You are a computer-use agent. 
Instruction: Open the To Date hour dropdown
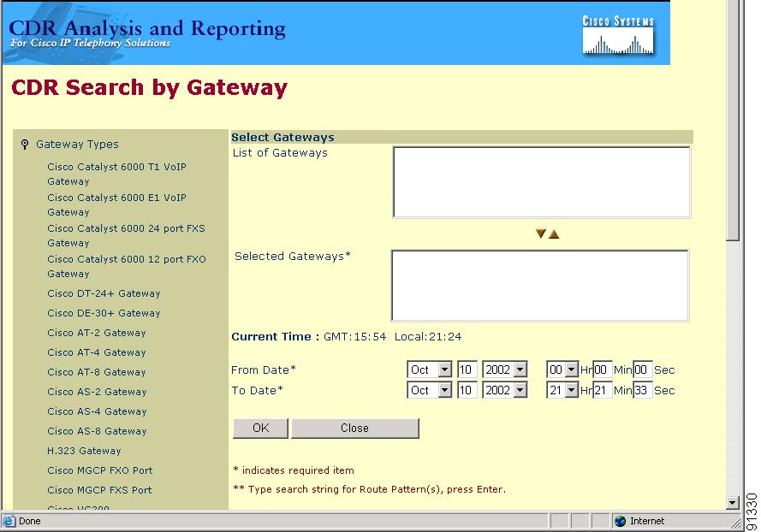(571, 390)
